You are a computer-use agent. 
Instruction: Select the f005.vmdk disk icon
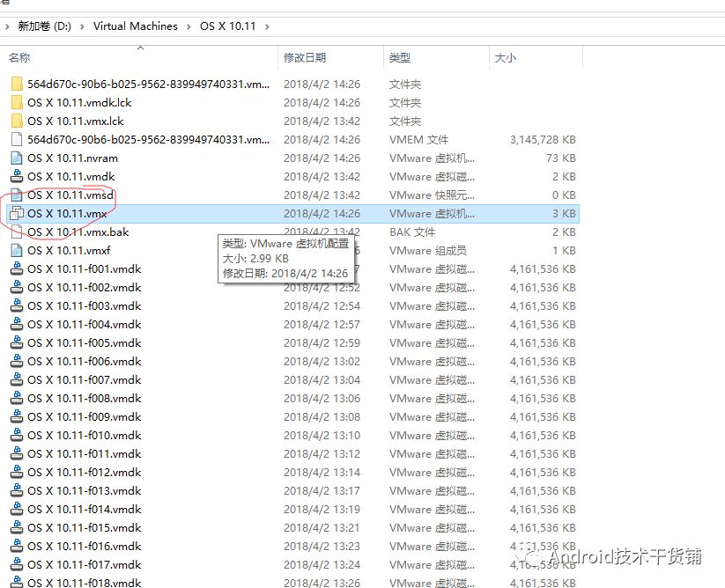[17, 342]
